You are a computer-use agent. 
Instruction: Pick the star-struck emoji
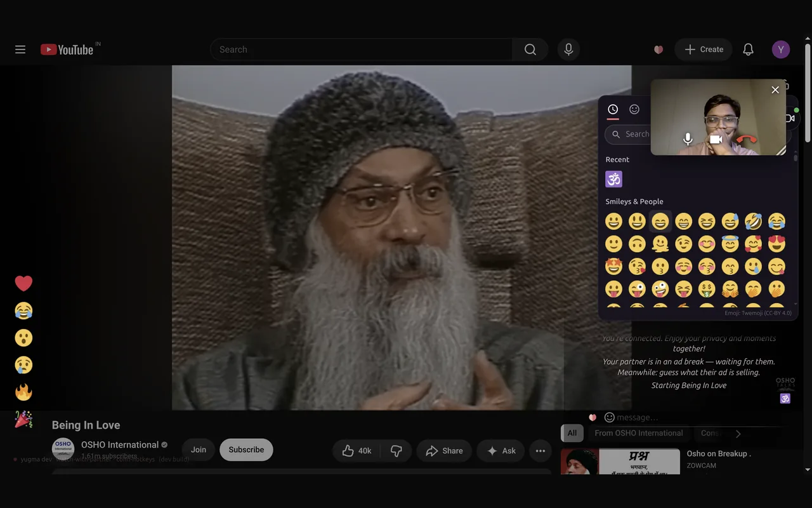(613, 266)
